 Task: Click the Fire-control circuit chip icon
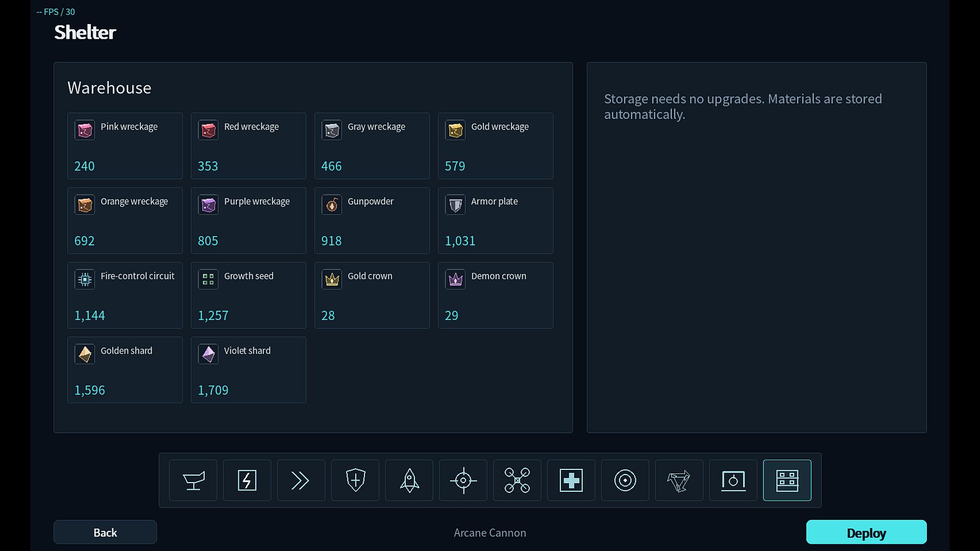(85, 279)
